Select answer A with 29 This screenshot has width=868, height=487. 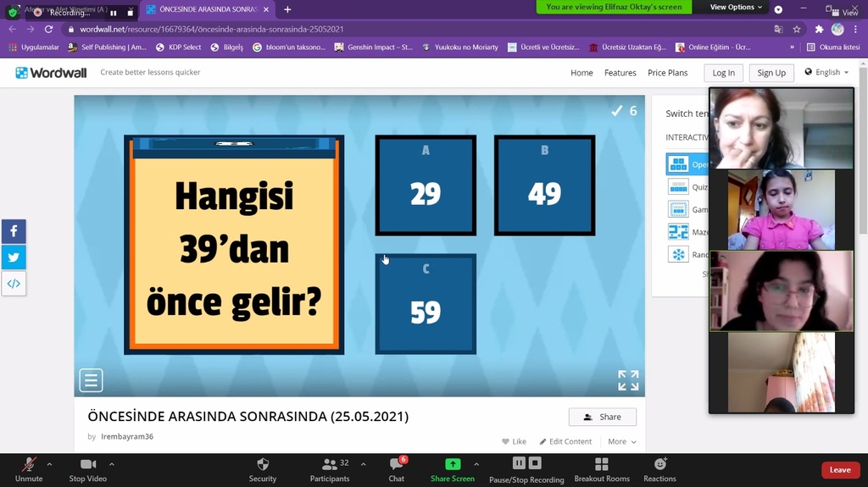[426, 185]
